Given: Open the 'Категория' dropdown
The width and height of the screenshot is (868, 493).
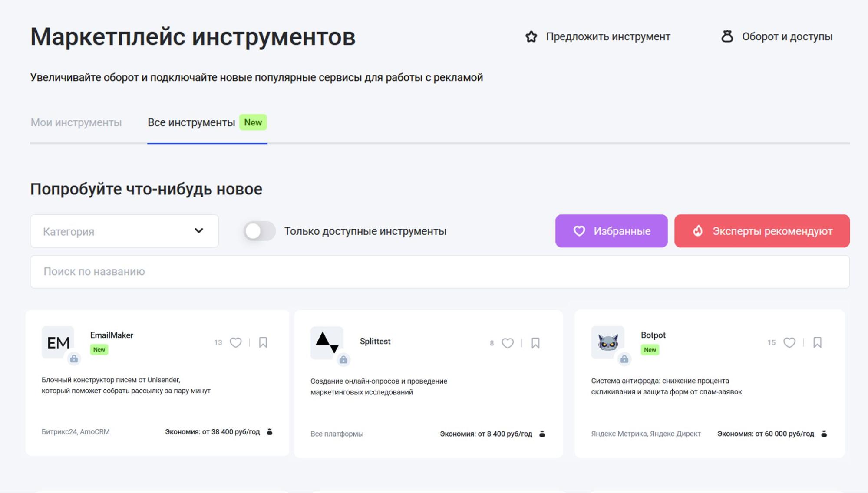Looking at the screenshot, I should click(x=124, y=231).
